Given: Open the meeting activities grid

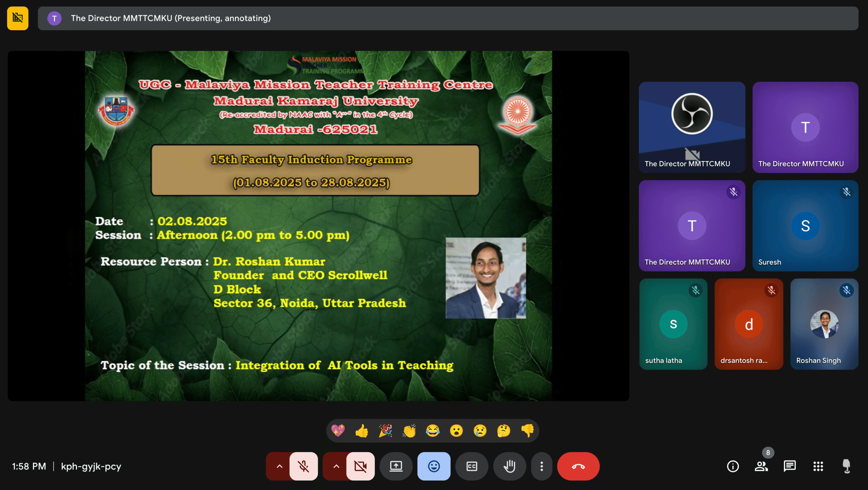Looking at the screenshot, I should coord(818,466).
